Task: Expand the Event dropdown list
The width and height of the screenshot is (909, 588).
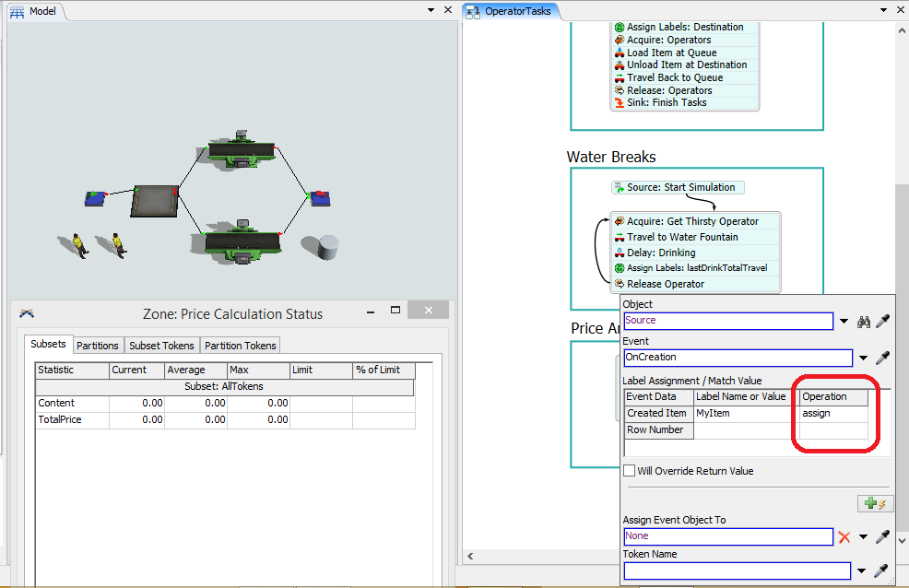Action: tap(863, 359)
